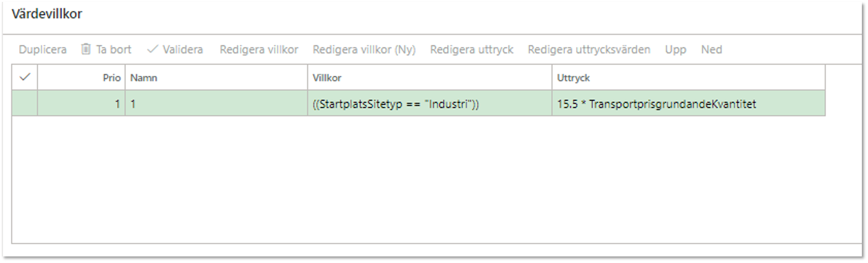This screenshot has width=868, height=263.
Task: Click the Validera button text
Action: coord(183,49)
